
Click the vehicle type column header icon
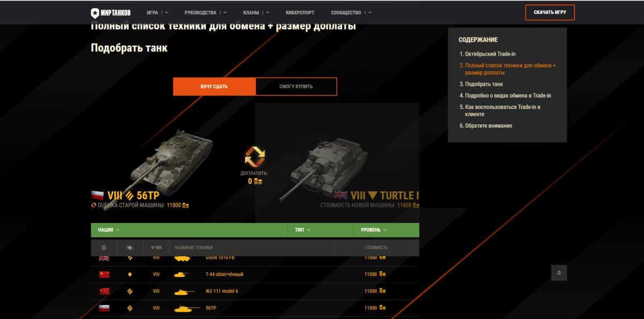click(x=129, y=248)
